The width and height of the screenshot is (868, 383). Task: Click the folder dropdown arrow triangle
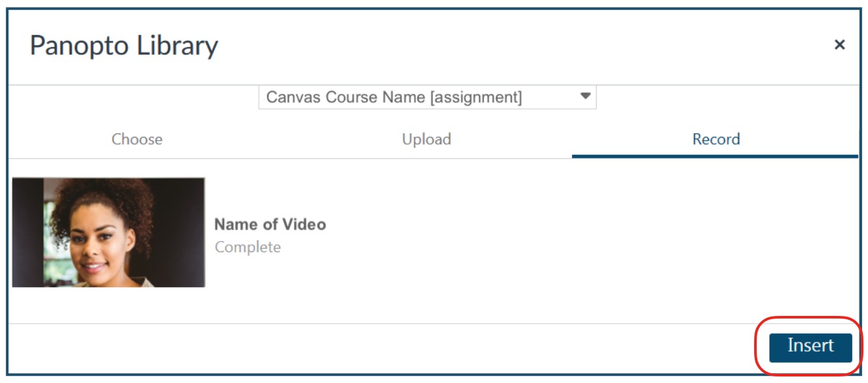point(585,96)
